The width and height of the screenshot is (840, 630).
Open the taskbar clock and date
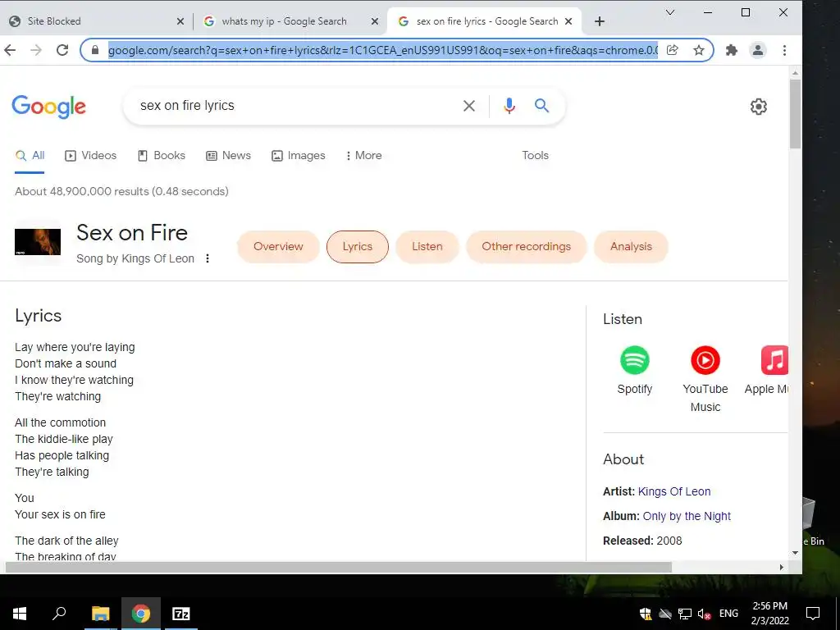[x=769, y=614]
